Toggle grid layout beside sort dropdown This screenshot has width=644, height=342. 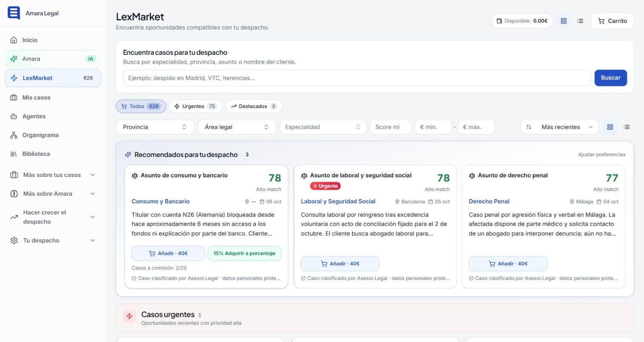[x=610, y=127]
